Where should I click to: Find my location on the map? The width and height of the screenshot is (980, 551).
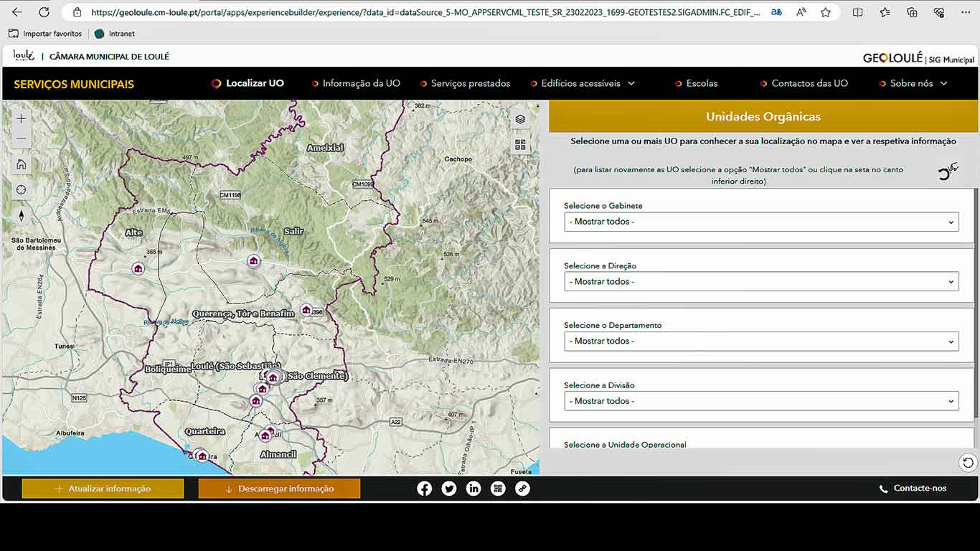coord(22,190)
